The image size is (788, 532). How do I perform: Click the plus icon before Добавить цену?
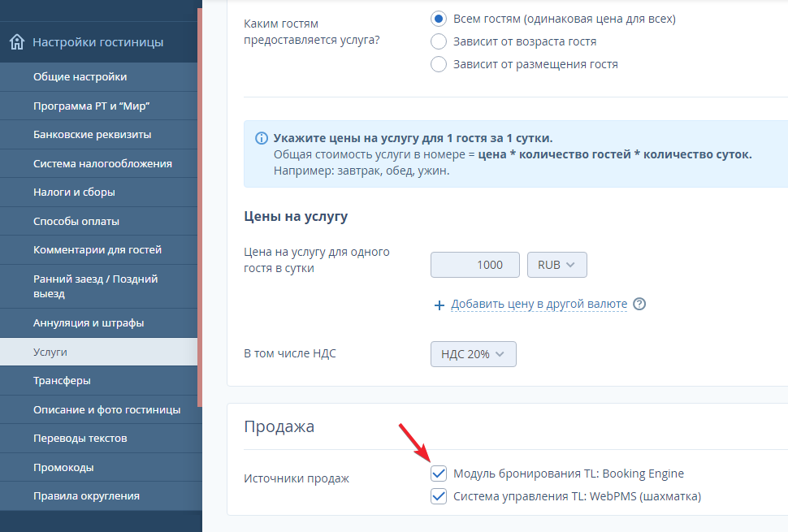[439, 305]
